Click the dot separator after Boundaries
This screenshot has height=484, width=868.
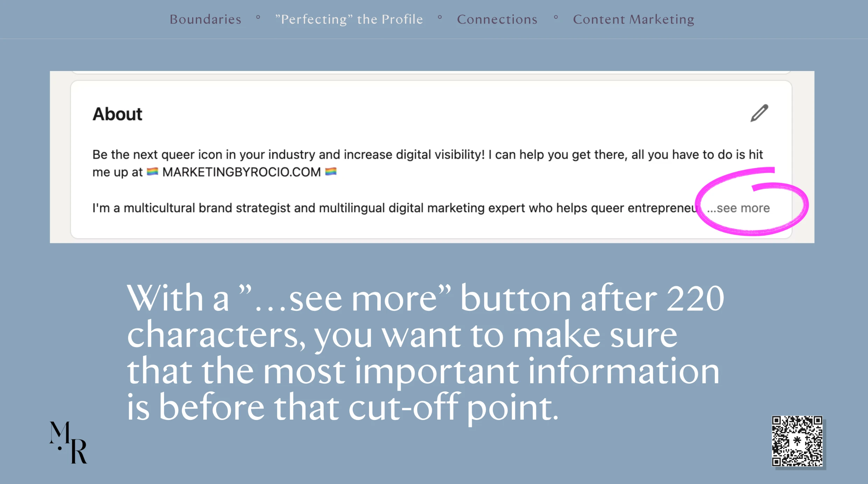click(258, 17)
